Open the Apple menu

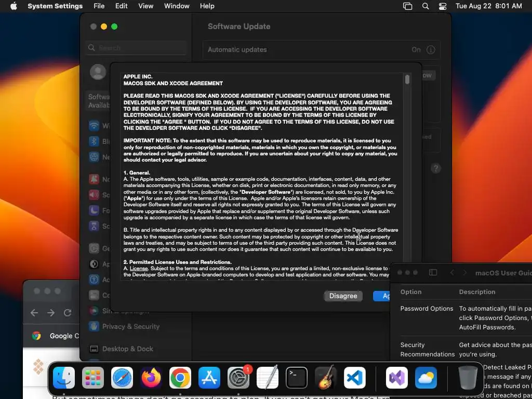tap(14, 6)
